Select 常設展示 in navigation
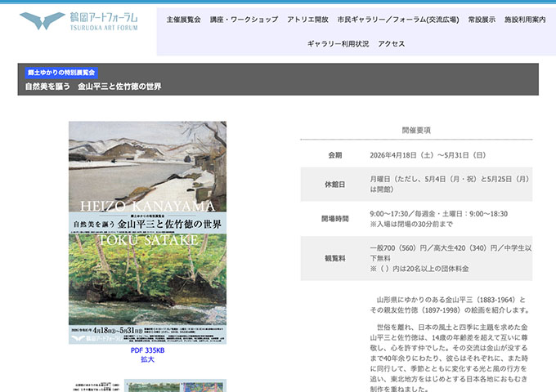Viewport: 556px width, 392px height. (482, 20)
